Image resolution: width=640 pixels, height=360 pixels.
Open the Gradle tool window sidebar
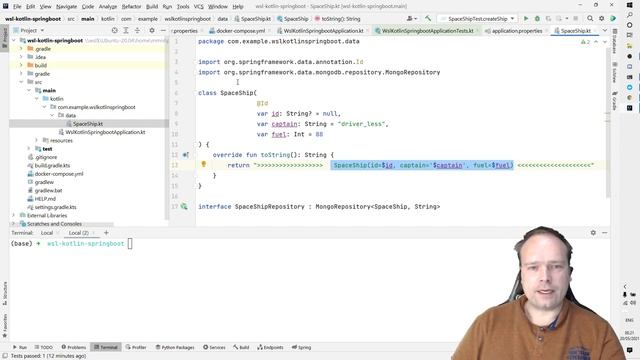(x=614, y=101)
